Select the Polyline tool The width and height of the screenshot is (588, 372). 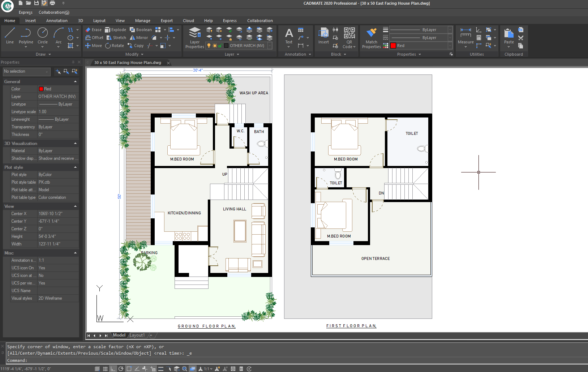coord(26,36)
